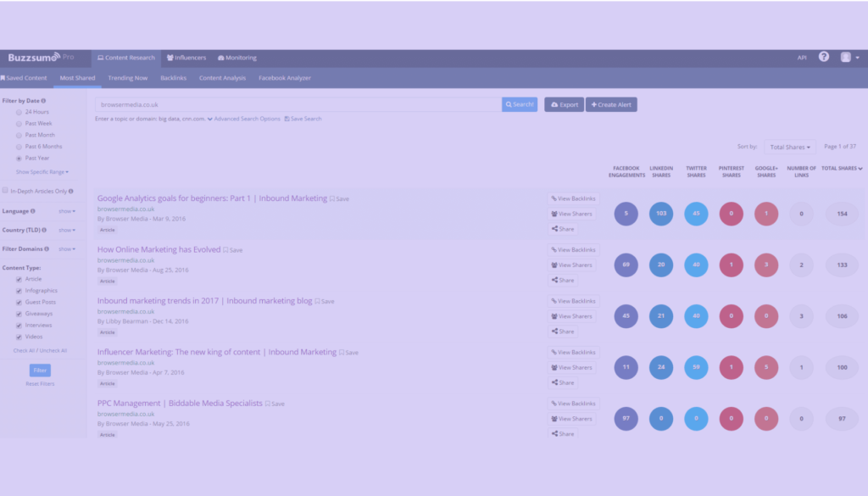Open the Country TLD show dropdown

(x=67, y=229)
